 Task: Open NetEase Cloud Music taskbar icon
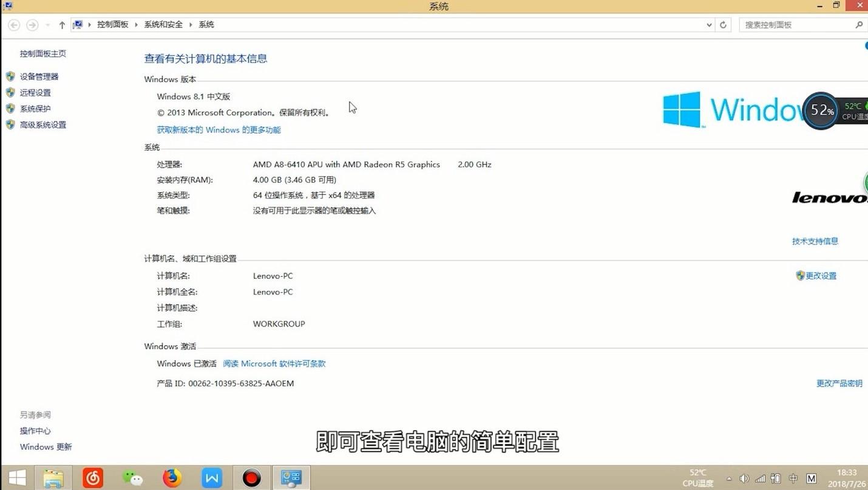(x=93, y=478)
